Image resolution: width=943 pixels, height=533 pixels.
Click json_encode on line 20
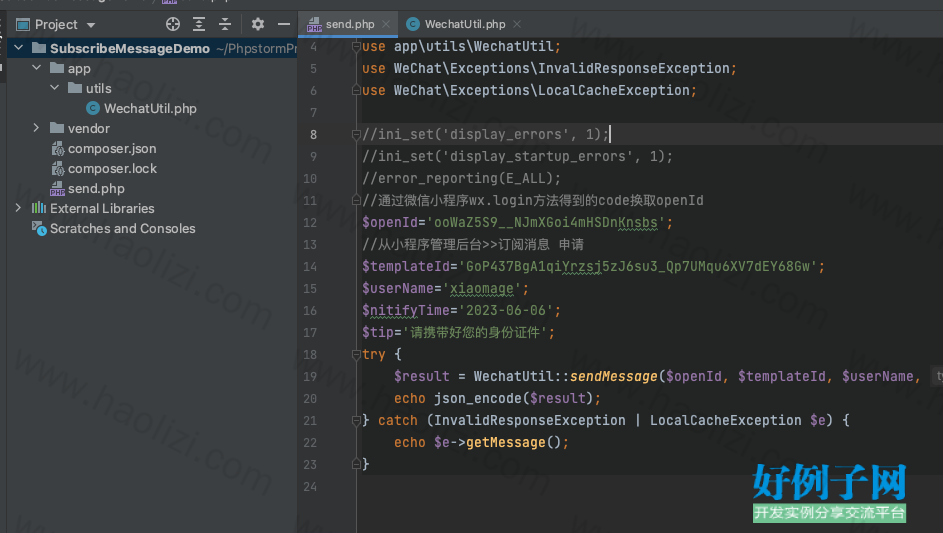pyautogui.click(x=478, y=398)
